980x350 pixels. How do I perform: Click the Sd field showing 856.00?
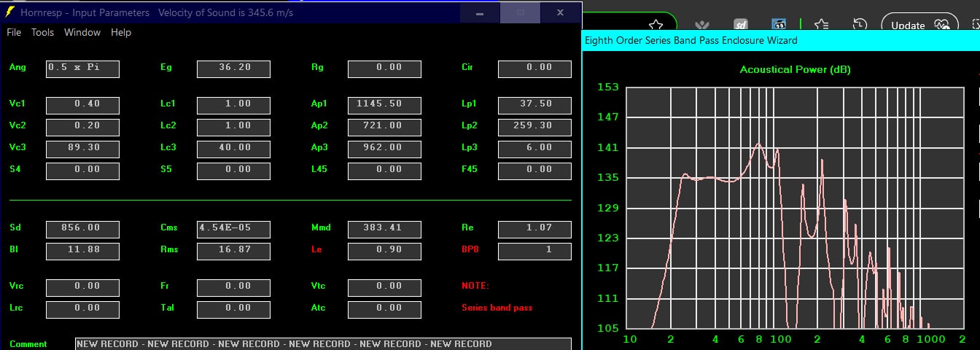click(82, 230)
